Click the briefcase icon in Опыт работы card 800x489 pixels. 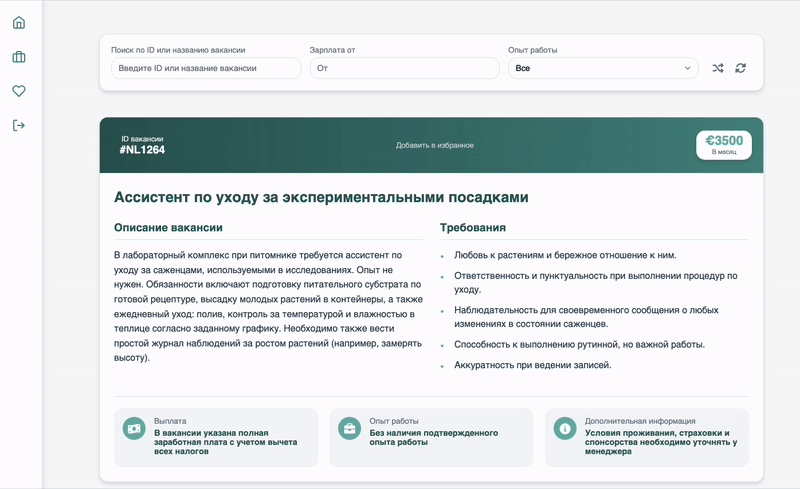(x=349, y=429)
